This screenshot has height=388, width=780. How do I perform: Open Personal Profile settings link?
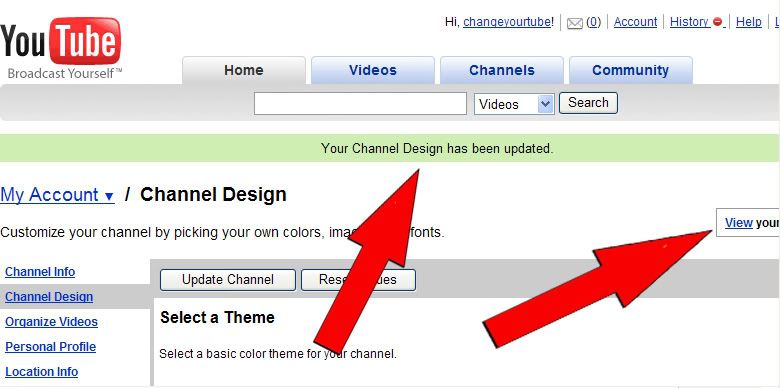tap(50, 347)
